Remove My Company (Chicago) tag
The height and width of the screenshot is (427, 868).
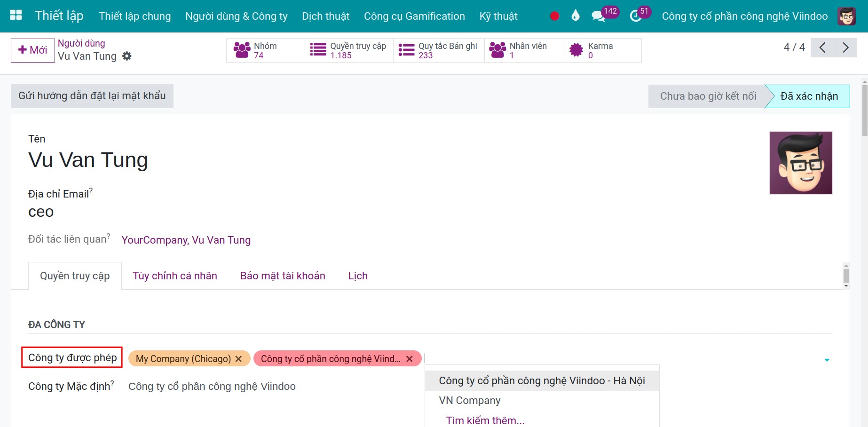[239, 359]
